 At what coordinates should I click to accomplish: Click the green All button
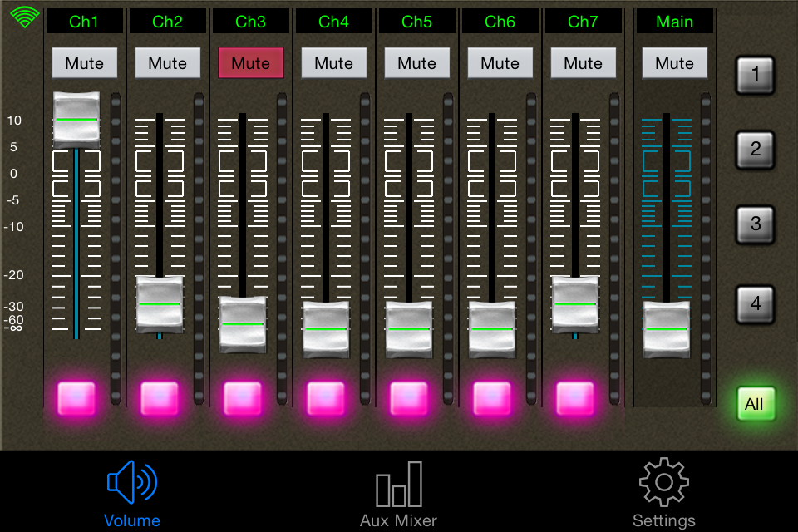pyautogui.click(x=756, y=404)
